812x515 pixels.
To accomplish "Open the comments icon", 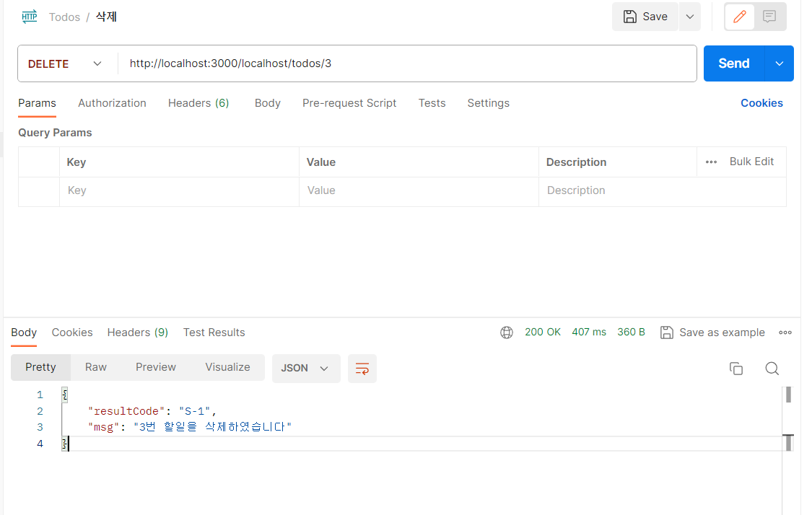I will tap(769, 17).
